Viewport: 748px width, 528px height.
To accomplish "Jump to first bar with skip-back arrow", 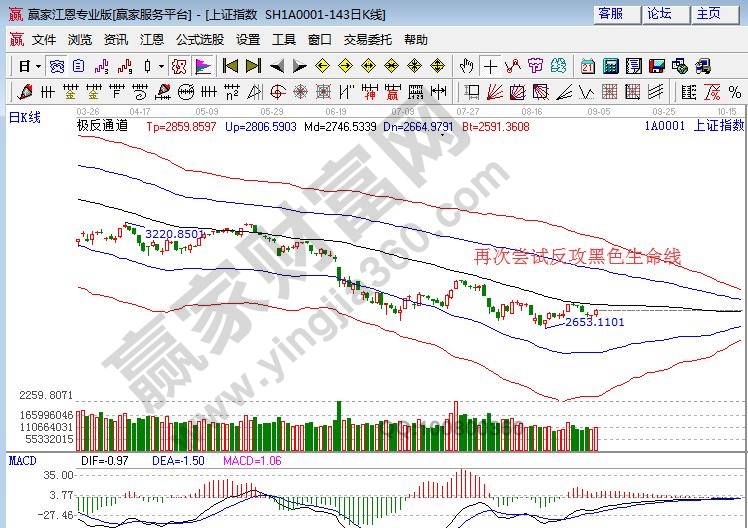I will pyautogui.click(x=230, y=66).
